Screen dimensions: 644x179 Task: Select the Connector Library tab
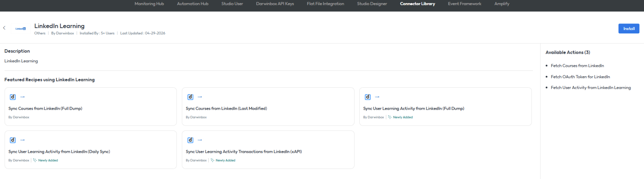pos(418,4)
